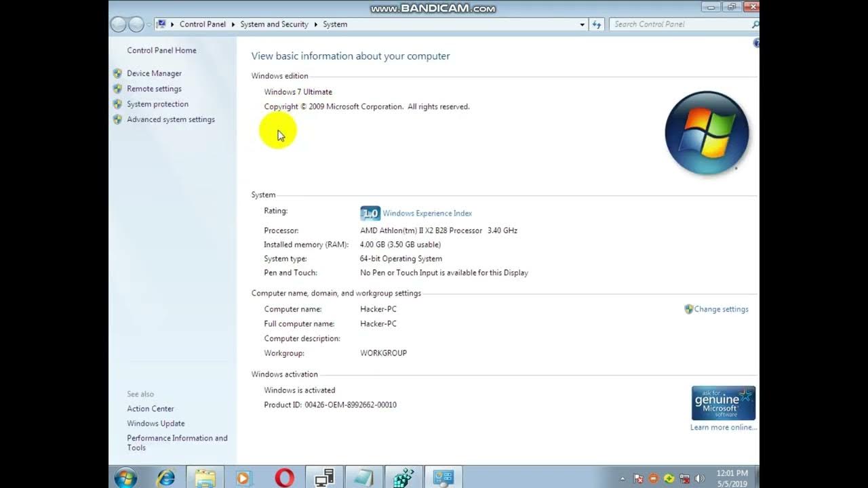The image size is (868, 488).
Task: Expand the arrow after Control Panel breadcrumb
Action: (233, 24)
